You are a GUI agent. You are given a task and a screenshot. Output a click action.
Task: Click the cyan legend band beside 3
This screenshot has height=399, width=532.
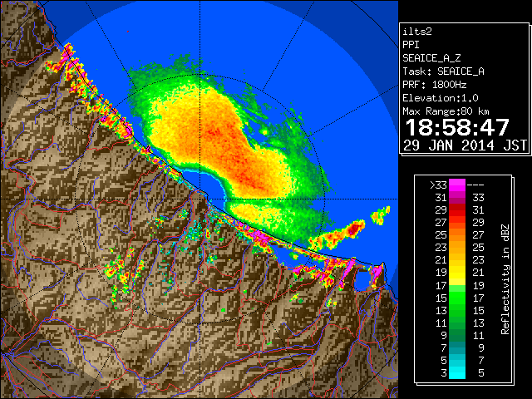click(457, 373)
